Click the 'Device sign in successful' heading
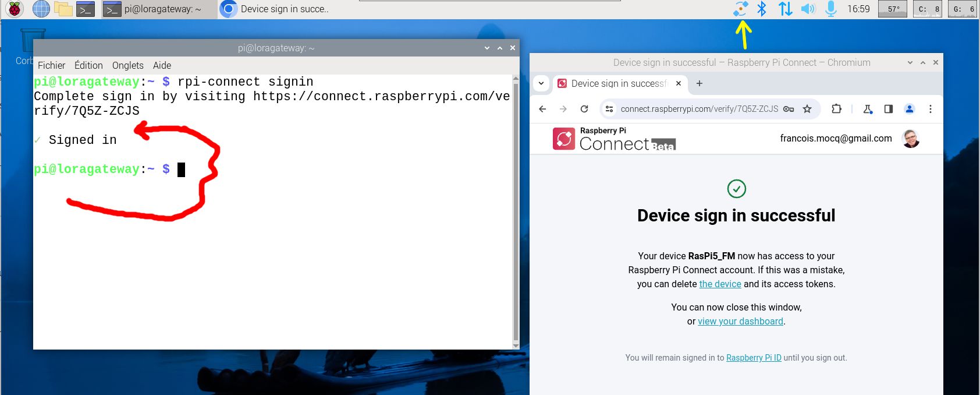This screenshot has height=395, width=980. (x=736, y=216)
